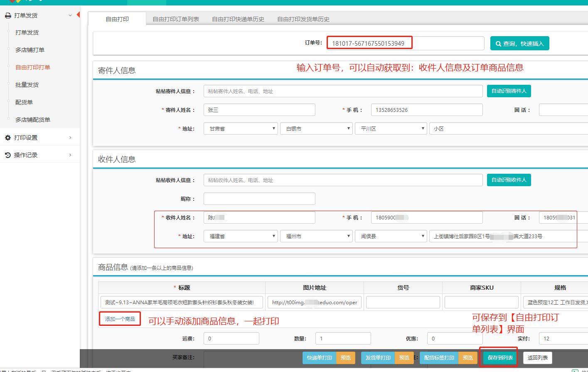Image resolution: width=588 pixels, height=372 pixels.
Task: Click the 数量 input field
Action: point(343,338)
